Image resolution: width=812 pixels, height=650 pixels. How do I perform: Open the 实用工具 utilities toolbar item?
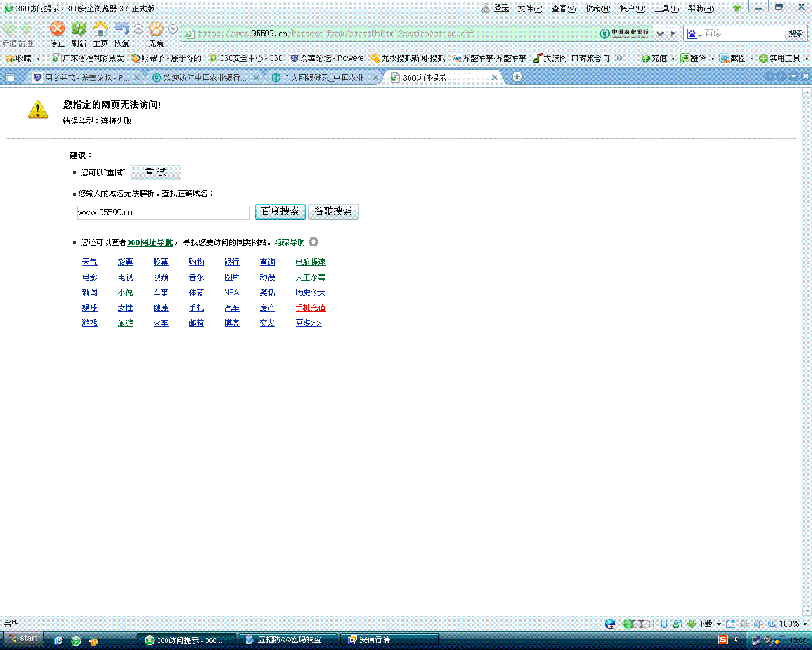tap(780, 58)
